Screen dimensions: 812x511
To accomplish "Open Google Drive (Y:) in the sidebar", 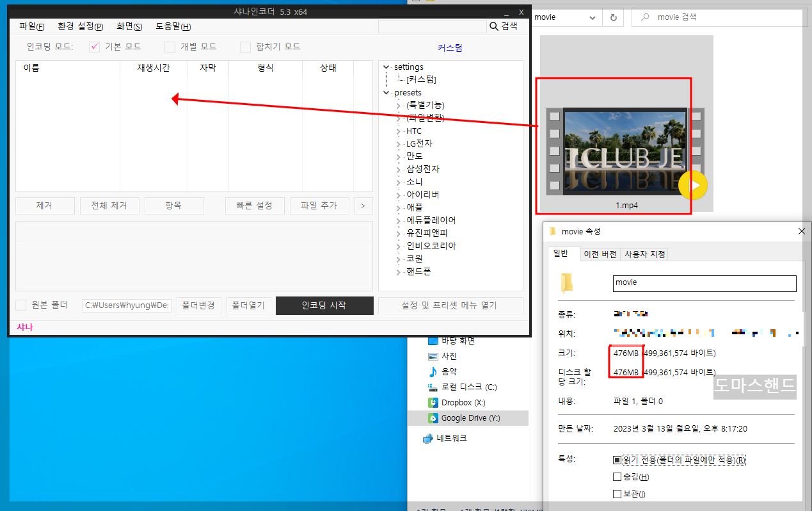I will [x=434, y=418].
